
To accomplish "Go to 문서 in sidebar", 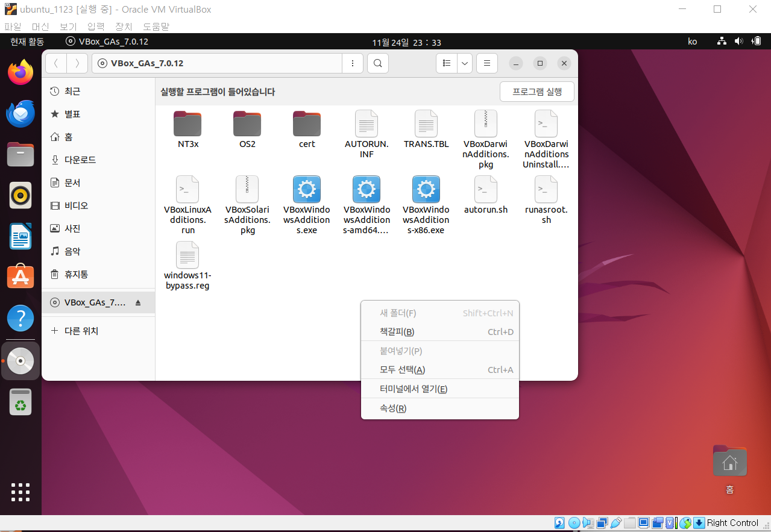I will coord(98,183).
